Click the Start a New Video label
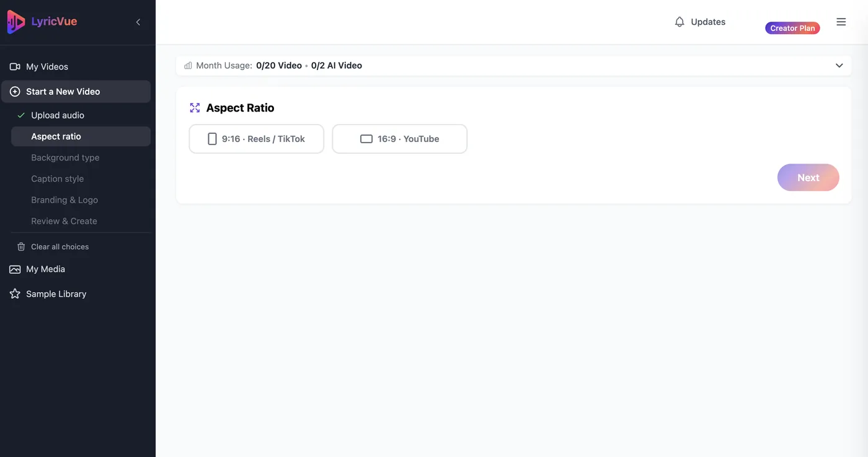 63,91
